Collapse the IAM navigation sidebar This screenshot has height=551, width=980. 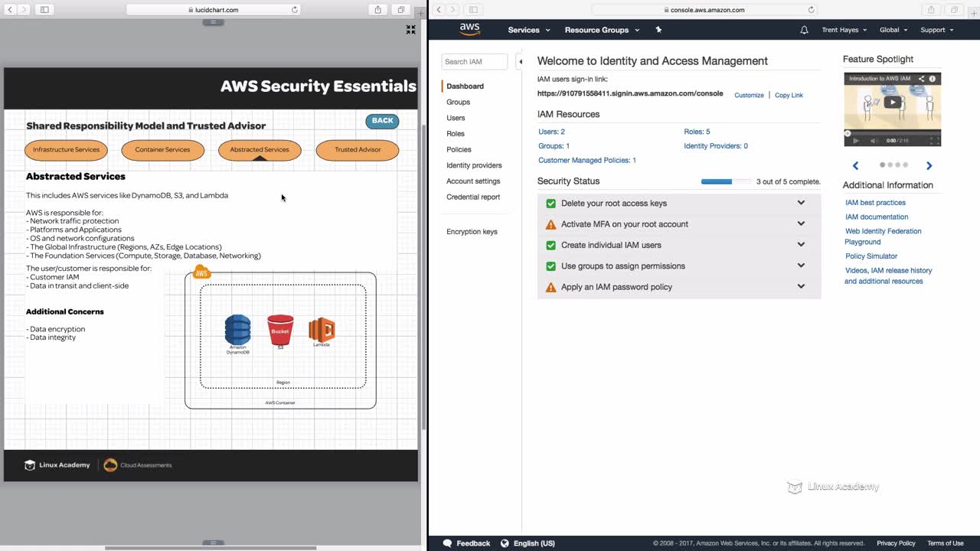click(520, 62)
